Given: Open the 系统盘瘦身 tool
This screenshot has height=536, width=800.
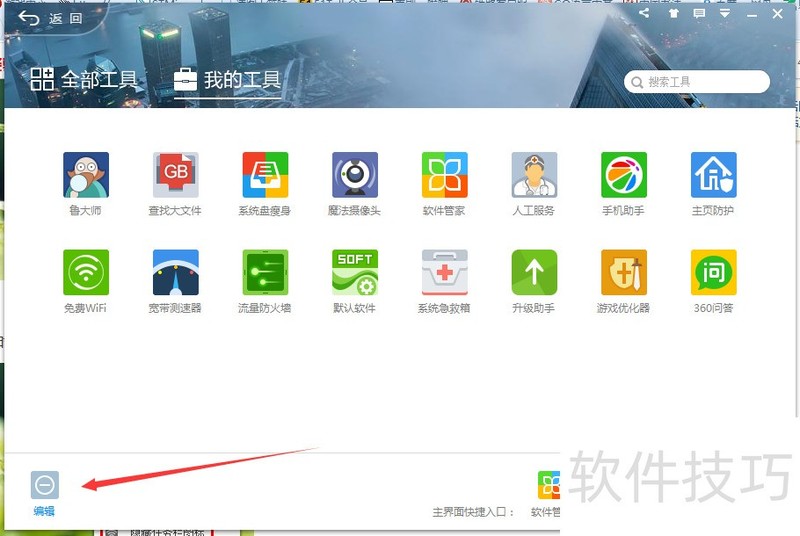Looking at the screenshot, I should 265,175.
